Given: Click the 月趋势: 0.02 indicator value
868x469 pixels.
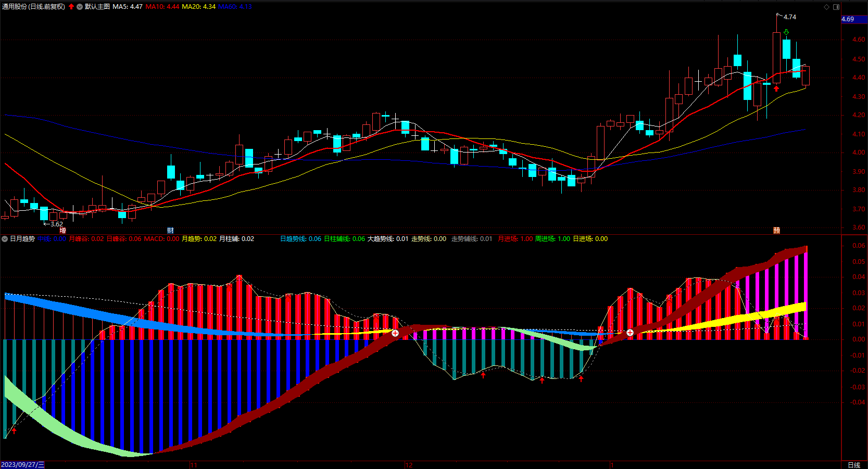Looking at the screenshot, I should pyautogui.click(x=199, y=239).
